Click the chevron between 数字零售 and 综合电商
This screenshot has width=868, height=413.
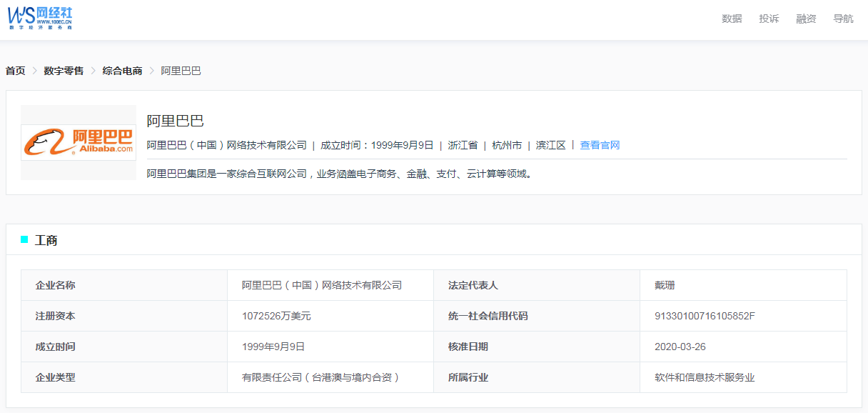[x=93, y=71]
